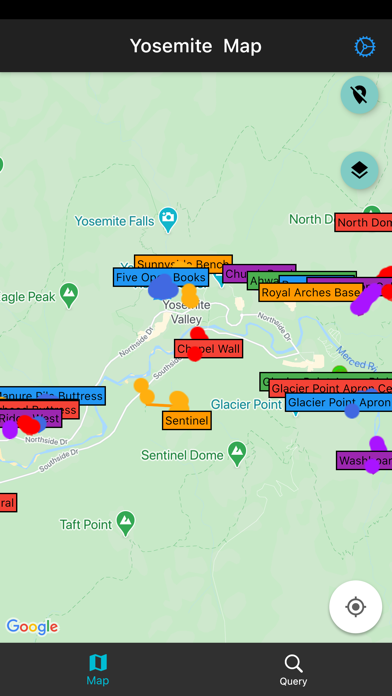Select the Royal Arches Base label
392x696 pixels.
click(x=311, y=293)
